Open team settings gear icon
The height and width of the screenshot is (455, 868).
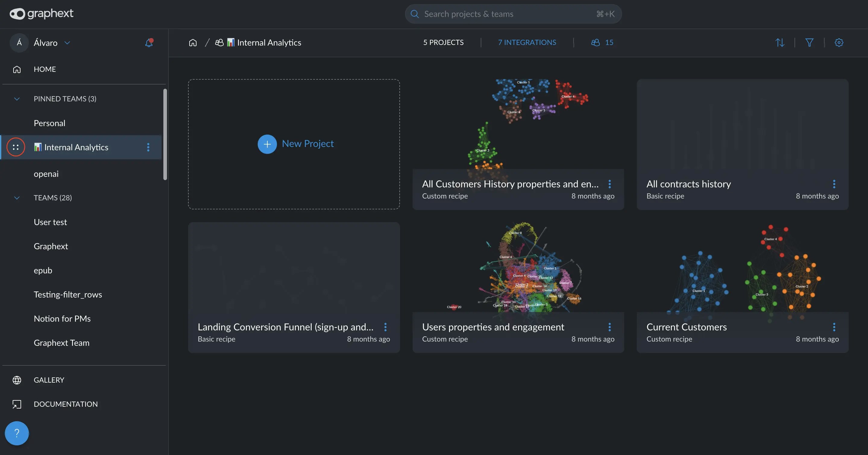click(x=839, y=43)
